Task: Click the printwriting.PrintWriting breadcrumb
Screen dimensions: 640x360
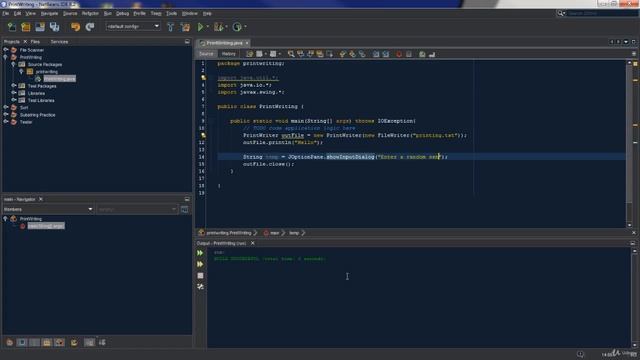Action: (229, 233)
